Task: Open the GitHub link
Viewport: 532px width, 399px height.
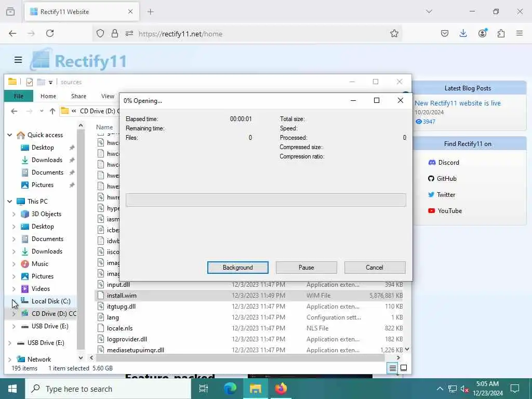Action: tap(443, 179)
